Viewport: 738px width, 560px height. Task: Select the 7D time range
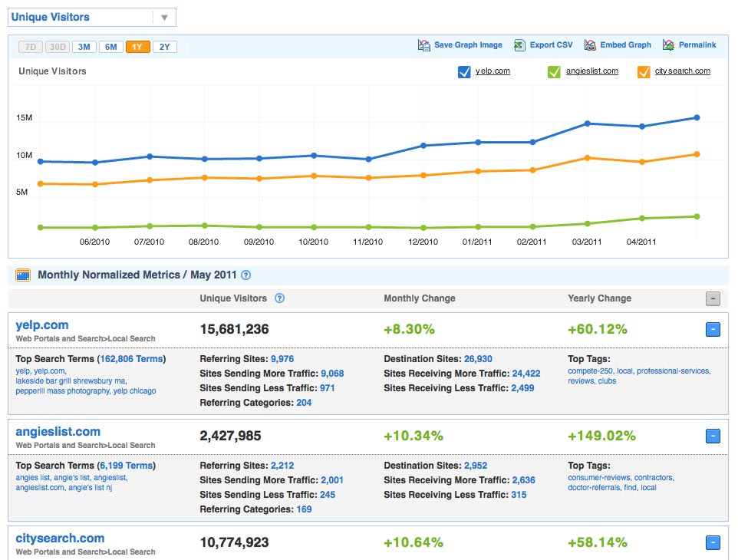pos(31,47)
